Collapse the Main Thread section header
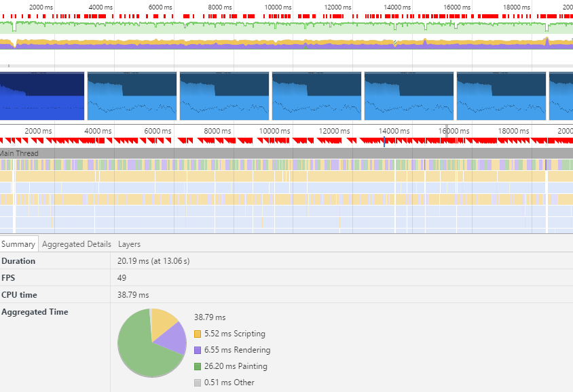The height and width of the screenshot is (392, 573). point(20,153)
